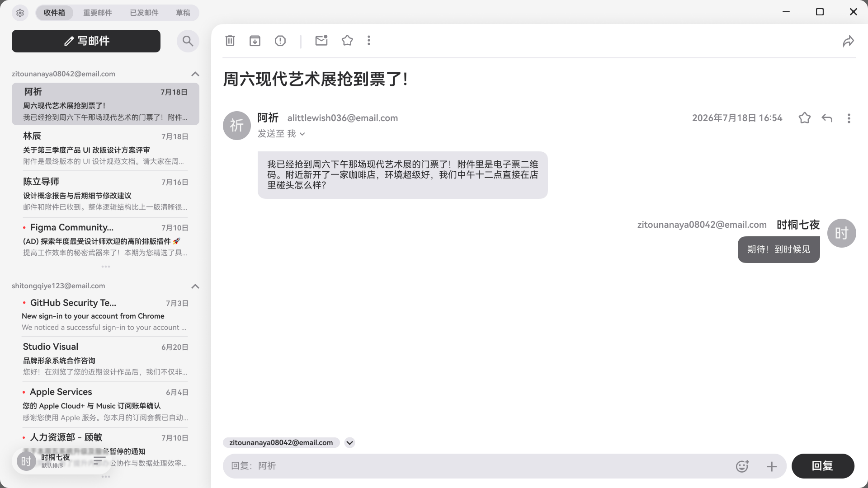Open the GitHub Security Team email
868x488 pixels.
tap(105, 314)
